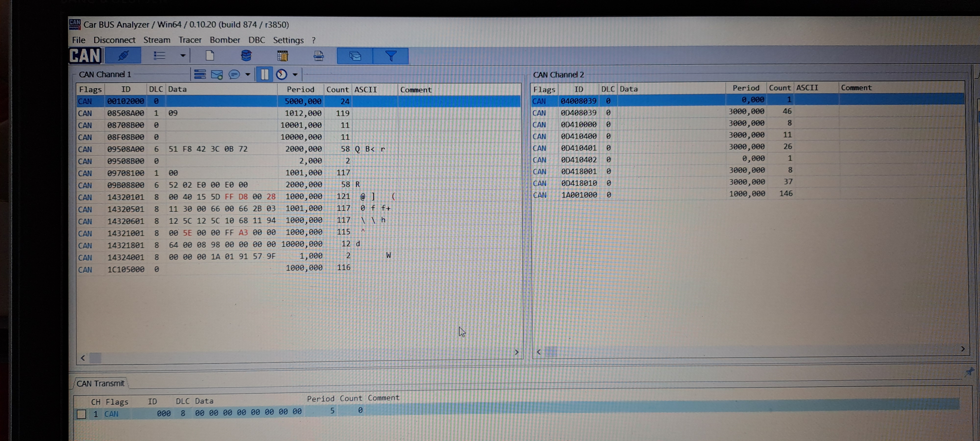Click the envelope add-message icon

pyautogui.click(x=217, y=74)
